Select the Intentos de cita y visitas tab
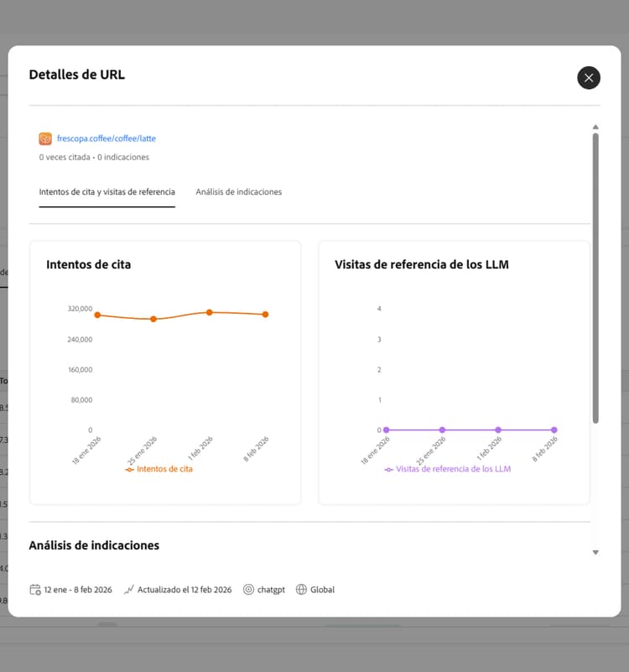The width and height of the screenshot is (629, 672). [107, 192]
